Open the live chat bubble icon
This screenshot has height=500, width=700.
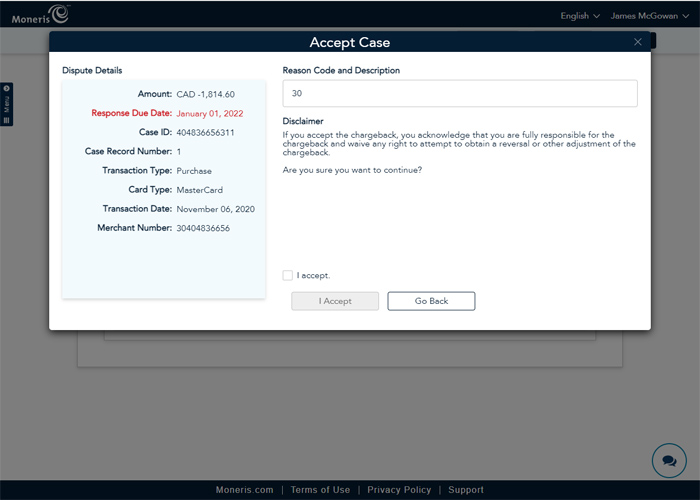(668, 460)
